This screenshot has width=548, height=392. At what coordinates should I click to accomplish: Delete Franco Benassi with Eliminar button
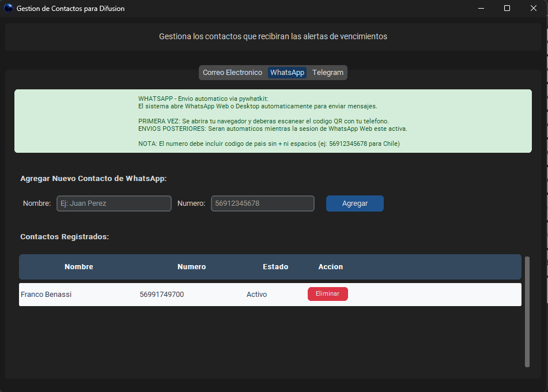[x=327, y=294]
